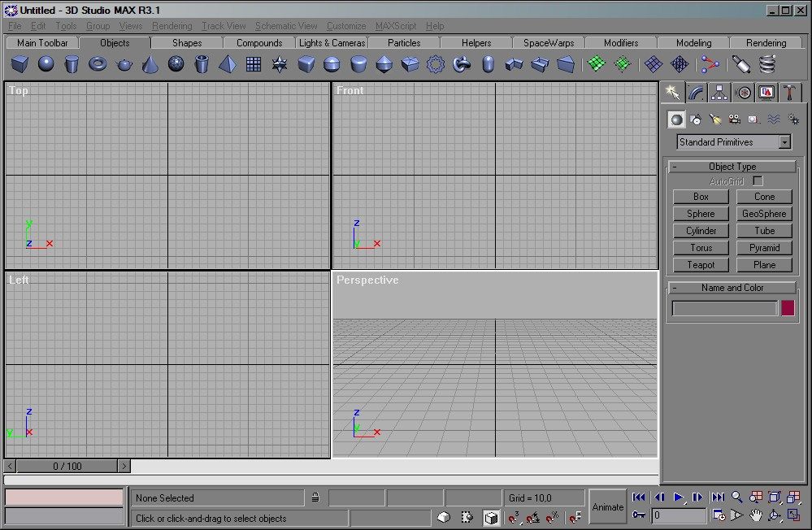The image size is (812, 530).
Task: Collapse the Object Type rollout
Action: coord(732,167)
